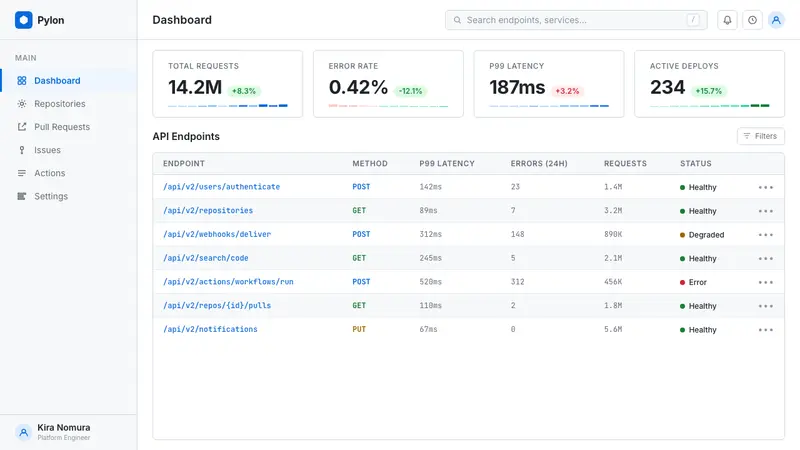Viewport: 800px width, 450px height.
Task: Open the notifications bell
Action: click(727, 20)
